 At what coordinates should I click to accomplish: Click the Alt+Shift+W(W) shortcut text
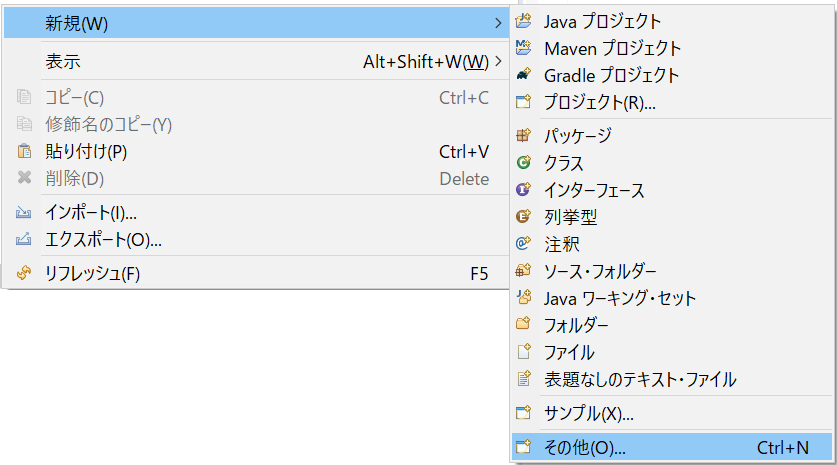[x=426, y=62]
